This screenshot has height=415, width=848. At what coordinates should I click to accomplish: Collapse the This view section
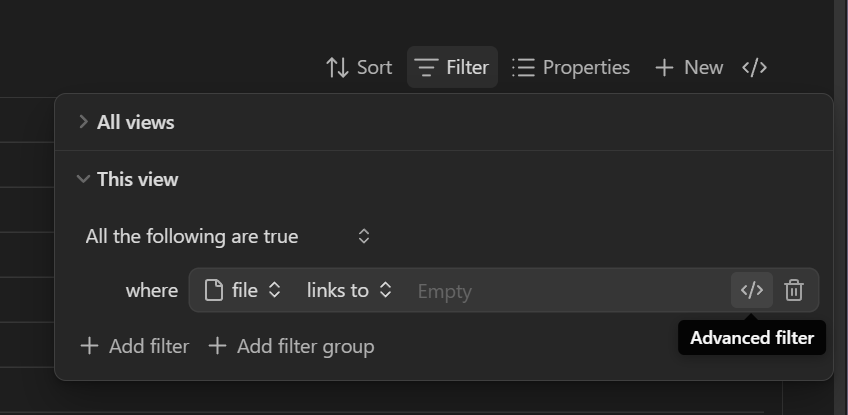(84, 180)
